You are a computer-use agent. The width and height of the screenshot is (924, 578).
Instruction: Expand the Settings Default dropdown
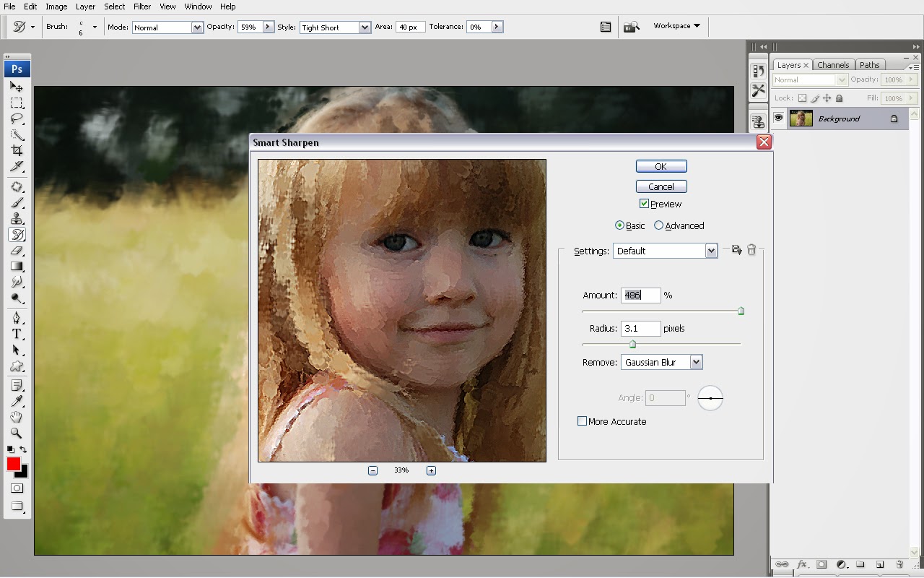coord(711,251)
